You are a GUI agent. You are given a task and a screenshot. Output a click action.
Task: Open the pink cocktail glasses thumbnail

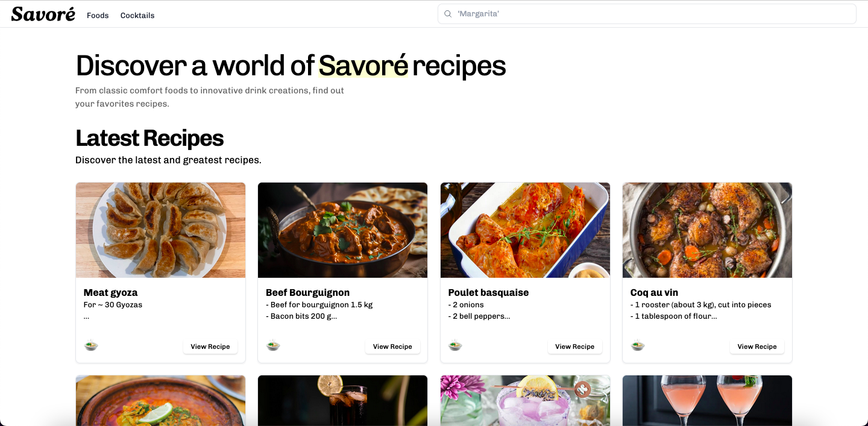(x=707, y=400)
